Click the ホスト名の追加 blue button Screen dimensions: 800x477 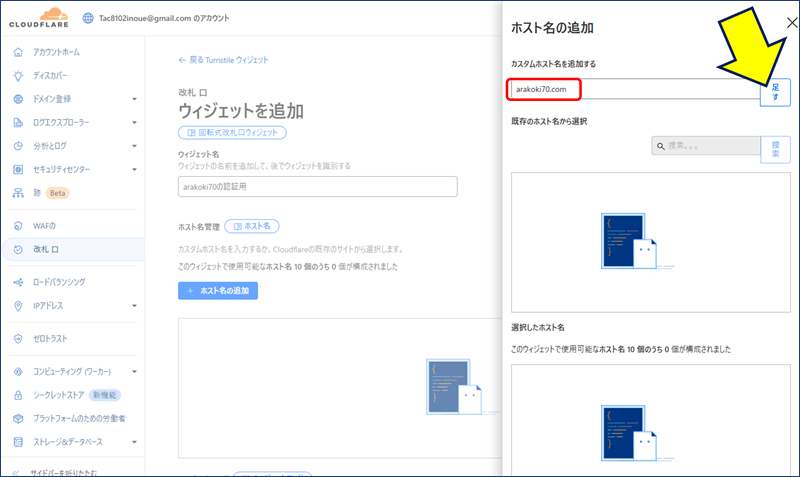218,291
